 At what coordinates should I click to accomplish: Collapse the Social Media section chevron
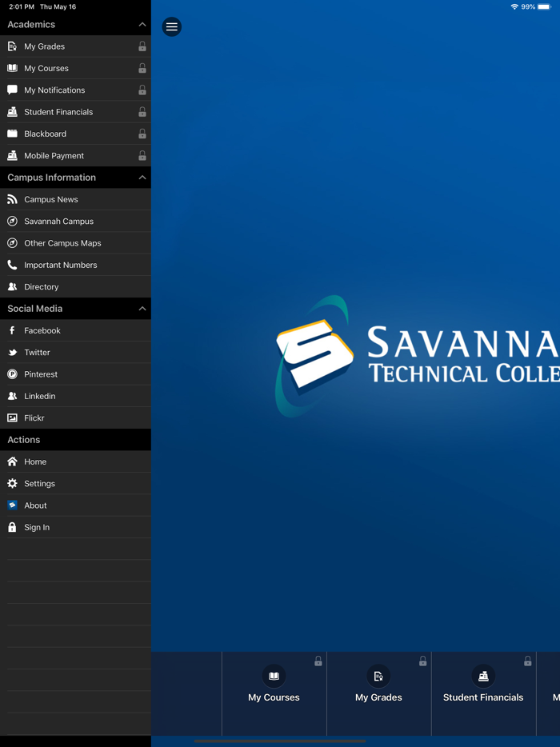point(142,308)
